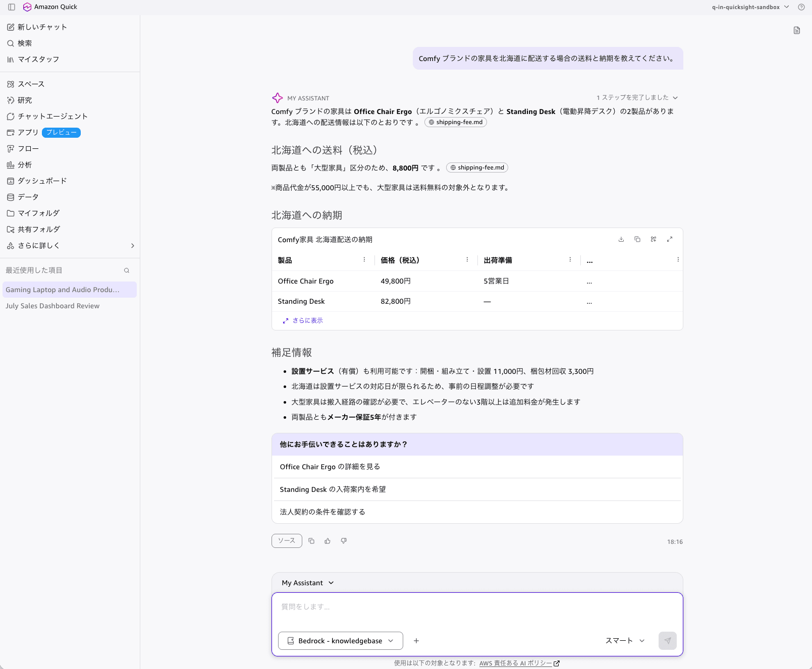Collapse the sidebar panel icon
This screenshot has height=669, width=812.
[12, 7]
